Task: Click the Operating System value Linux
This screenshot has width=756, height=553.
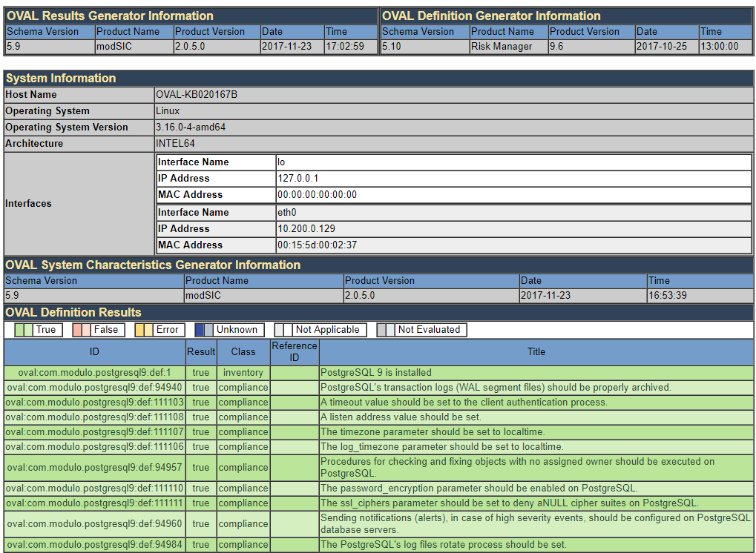Action: (168, 111)
